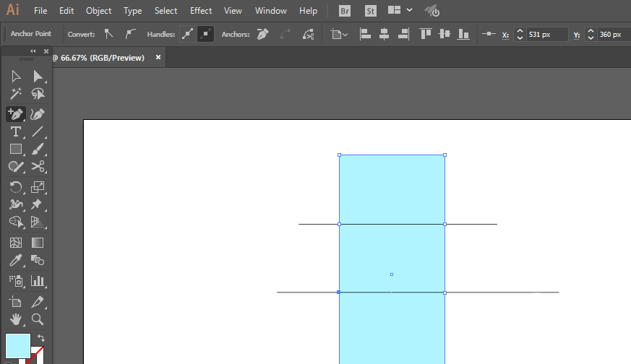
Task: Toggle hide handles for selected anchors
Action: point(205,34)
